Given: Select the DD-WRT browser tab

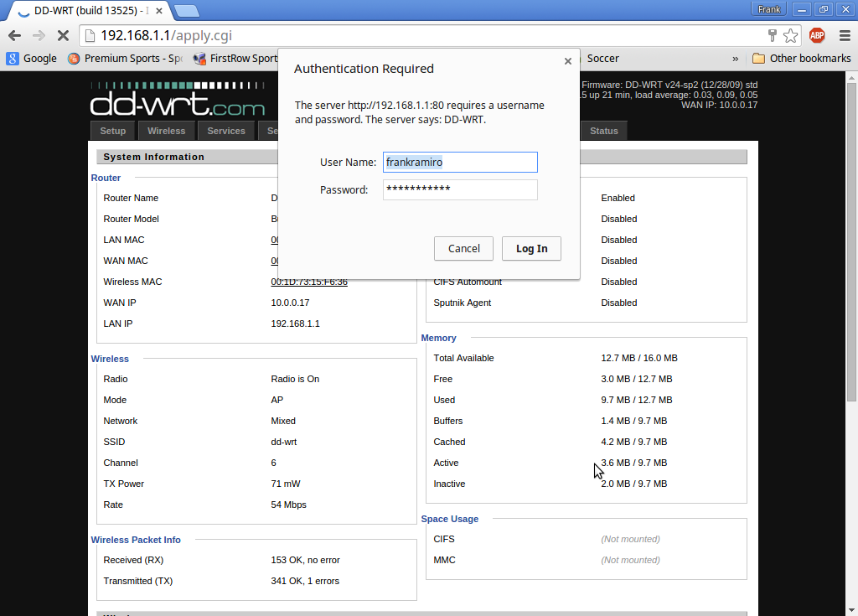Looking at the screenshot, I should pos(90,10).
